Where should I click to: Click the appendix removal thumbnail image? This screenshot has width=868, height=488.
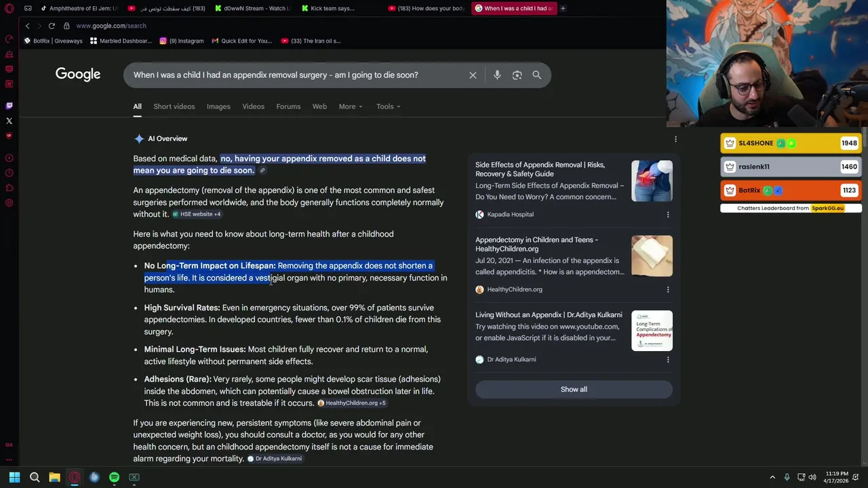coord(652,181)
